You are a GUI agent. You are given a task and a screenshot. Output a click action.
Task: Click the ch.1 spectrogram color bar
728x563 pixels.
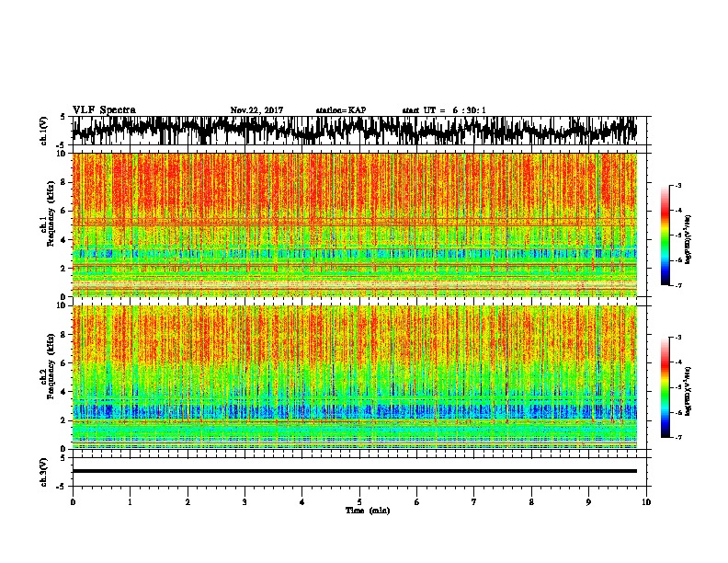pos(665,236)
